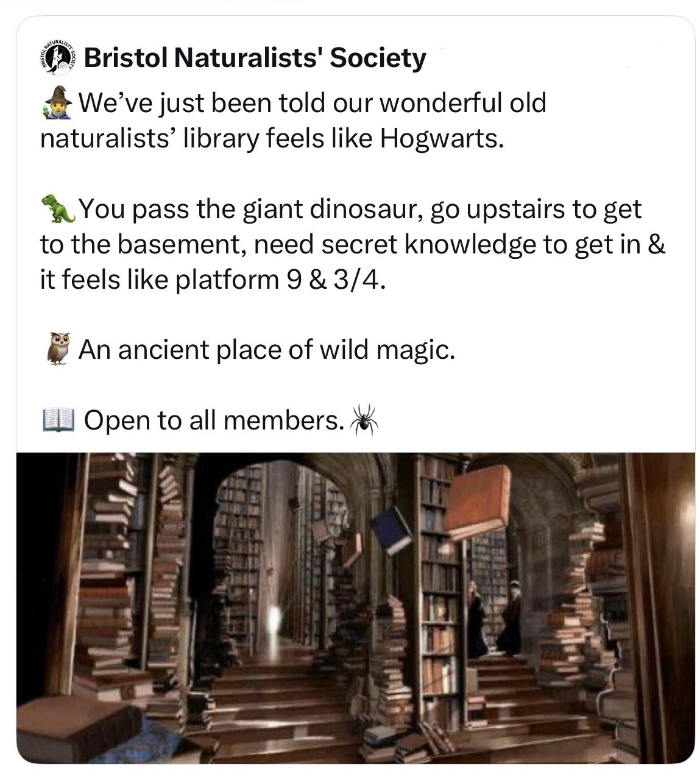Viewport: 700px width, 781px height.
Task: Open the Bristol Naturalists' Society profile name
Action: tap(255, 58)
